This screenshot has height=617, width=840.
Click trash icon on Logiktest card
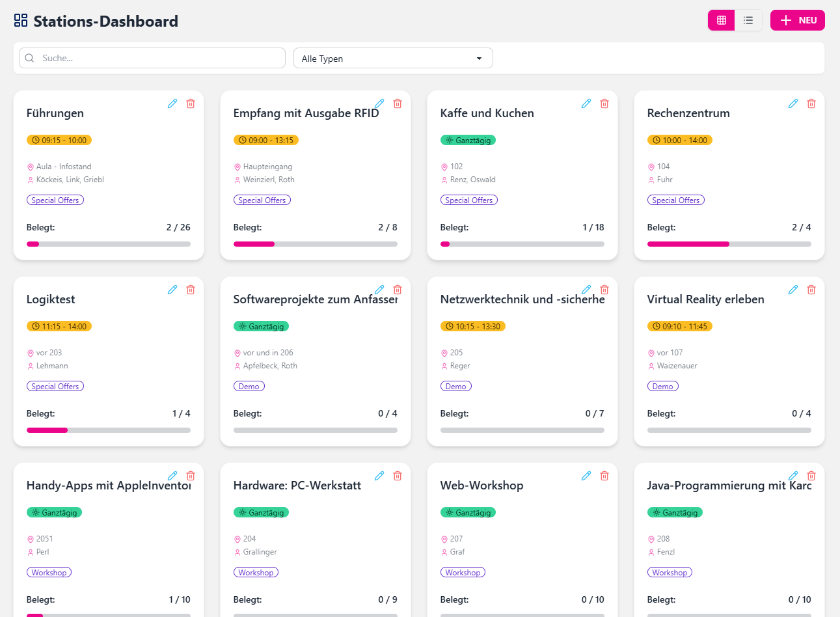(191, 290)
